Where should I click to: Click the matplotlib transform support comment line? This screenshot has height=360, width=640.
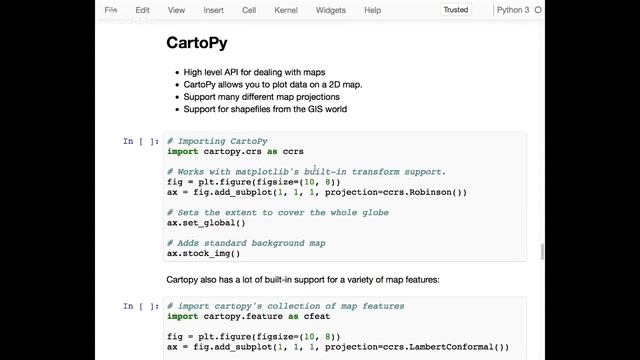click(x=307, y=172)
